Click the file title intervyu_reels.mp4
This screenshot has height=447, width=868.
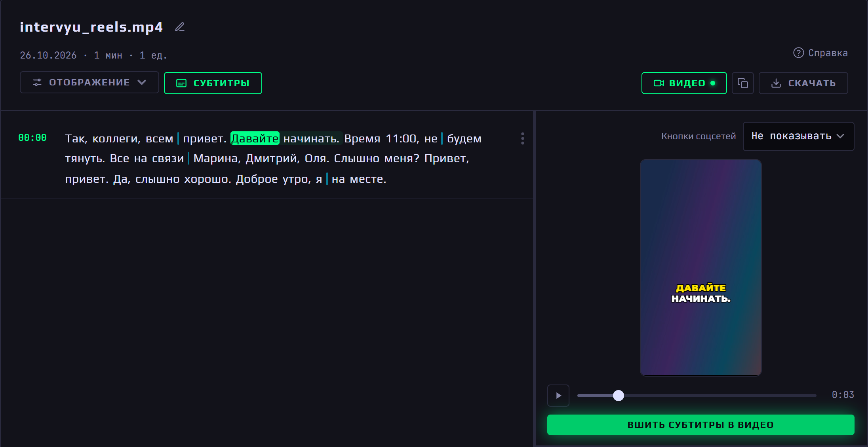coord(91,27)
